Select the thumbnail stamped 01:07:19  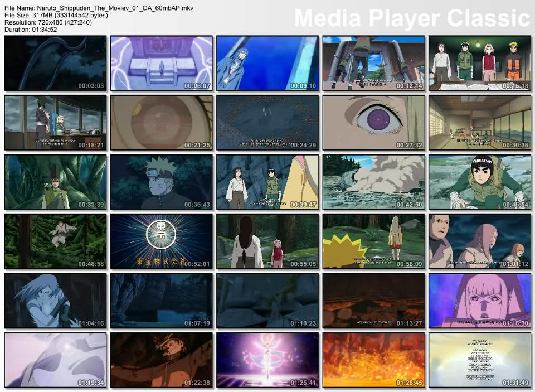[x=162, y=301]
